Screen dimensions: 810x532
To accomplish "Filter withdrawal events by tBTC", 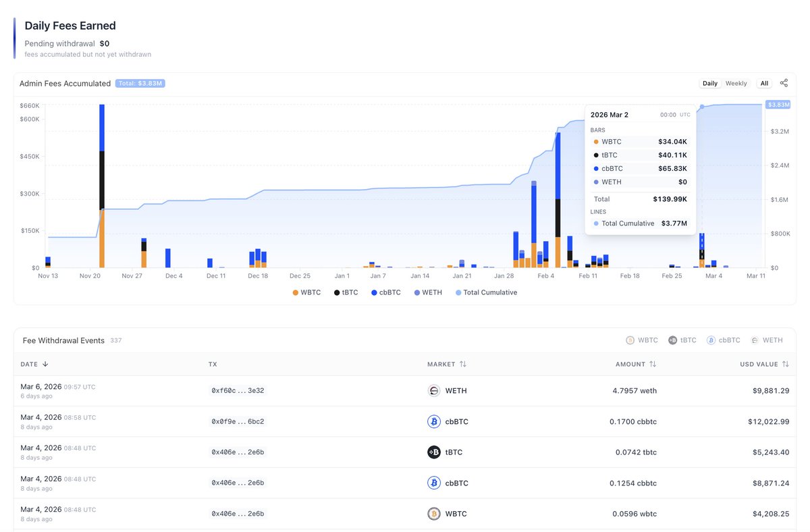I will [682, 340].
